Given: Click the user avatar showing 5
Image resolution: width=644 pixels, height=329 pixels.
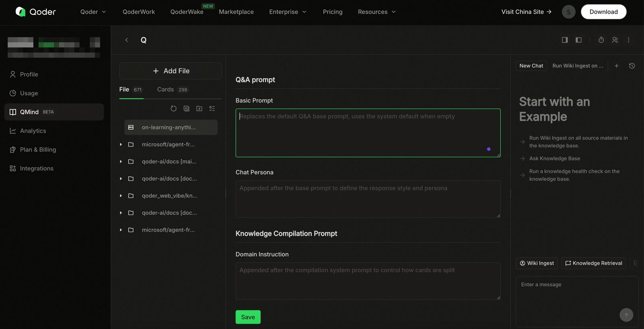Looking at the screenshot, I should pyautogui.click(x=569, y=12).
